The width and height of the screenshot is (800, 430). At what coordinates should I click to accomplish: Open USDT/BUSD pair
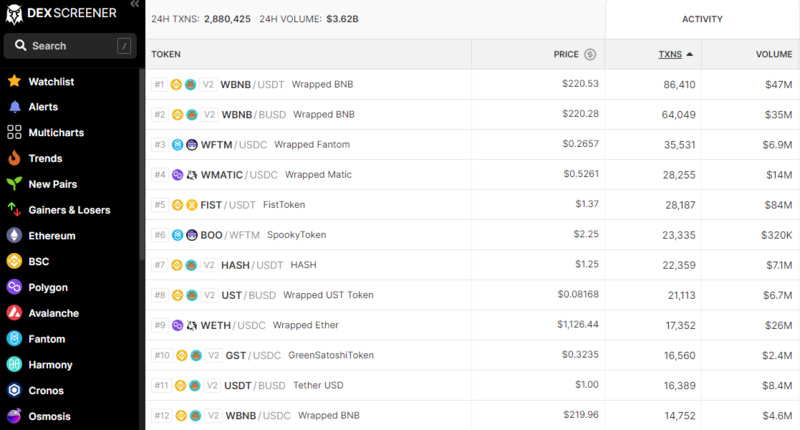coord(472,385)
